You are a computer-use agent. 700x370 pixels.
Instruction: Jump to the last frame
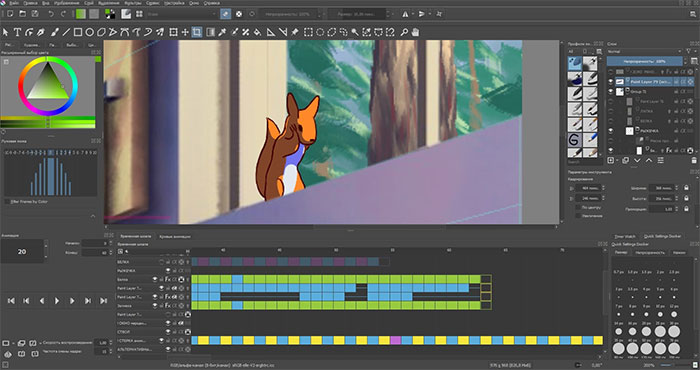103,301
